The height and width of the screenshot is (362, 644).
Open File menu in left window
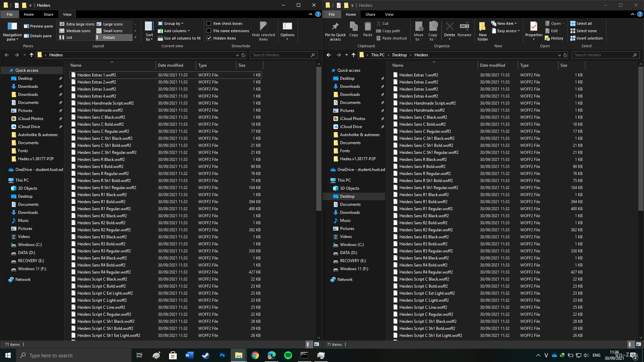tap(10, 14)
